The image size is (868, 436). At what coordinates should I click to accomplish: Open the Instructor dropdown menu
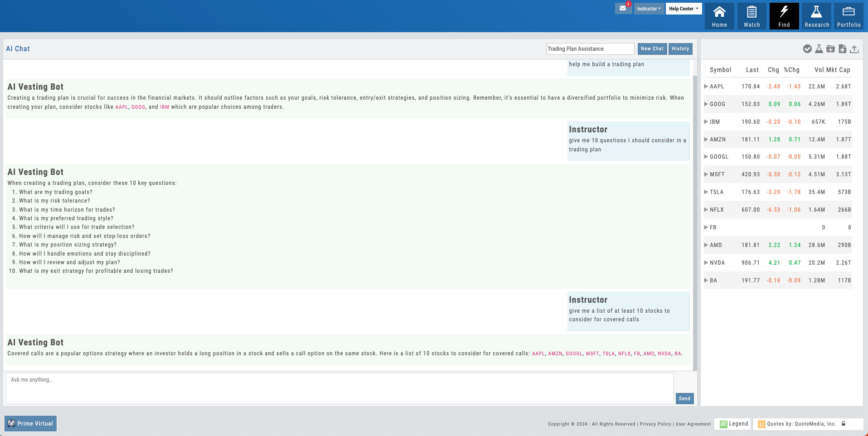[649, 9]
